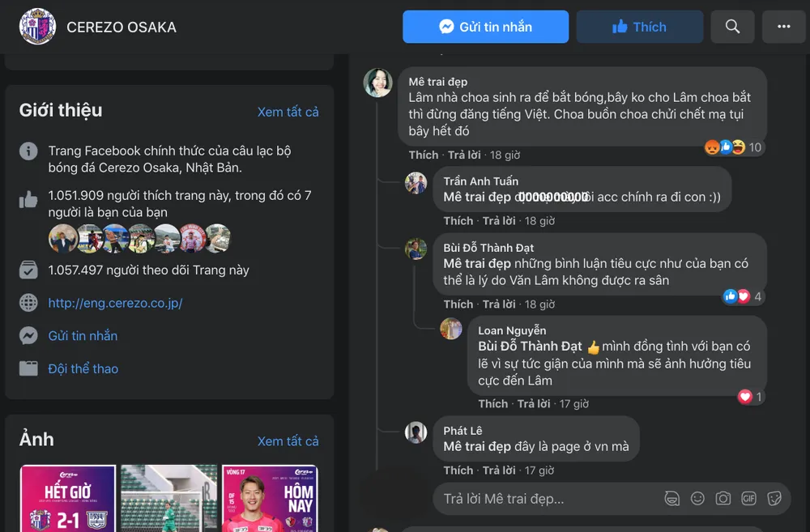Click the Cerezo Osaka page logo
This screenshot has width=810, height=532.
tap(37, 27)
